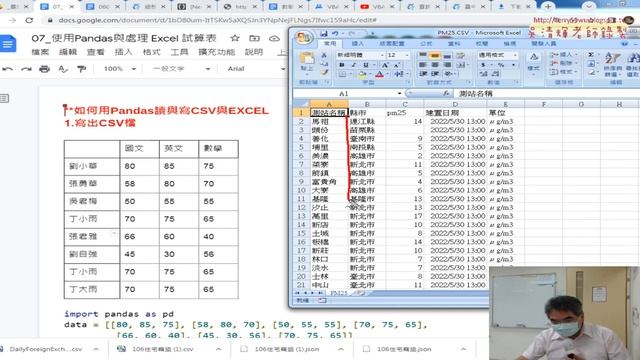Save the workbook from Excel's quick access toolbar
Image resolution: width=640 pixels, height=360 pixels.
coord(324,33)
